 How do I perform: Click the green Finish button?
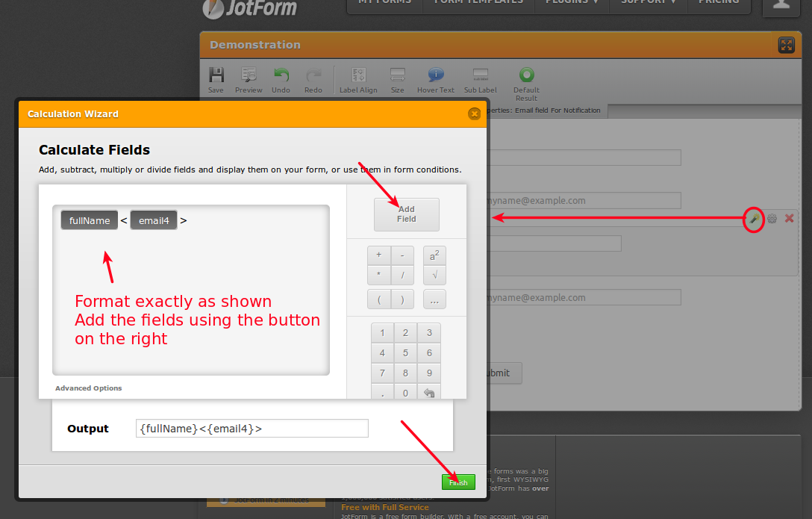tap(457, 482)
